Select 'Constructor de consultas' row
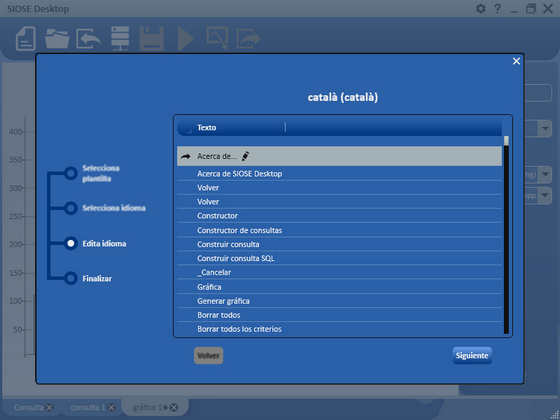The width and height of the screenshot is (560, 420). pos(339,230)
